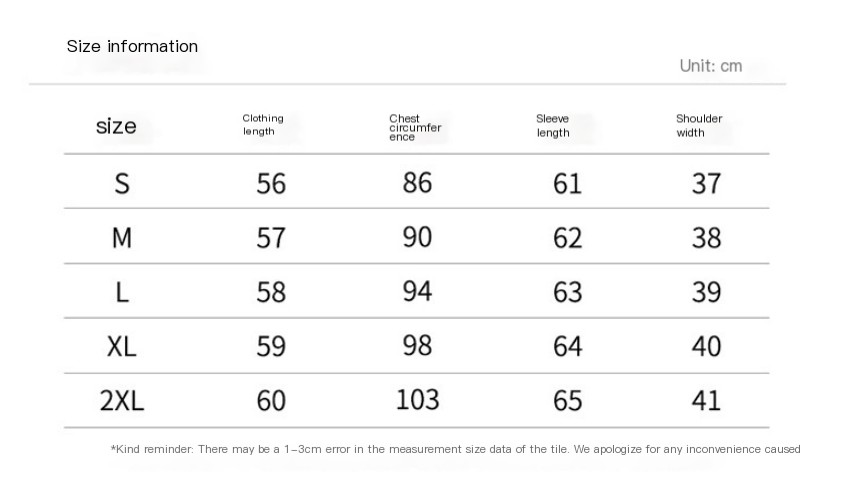857x487 pixels.
Task: Click the 'size' column header
Action: click(x=116, y=126)
